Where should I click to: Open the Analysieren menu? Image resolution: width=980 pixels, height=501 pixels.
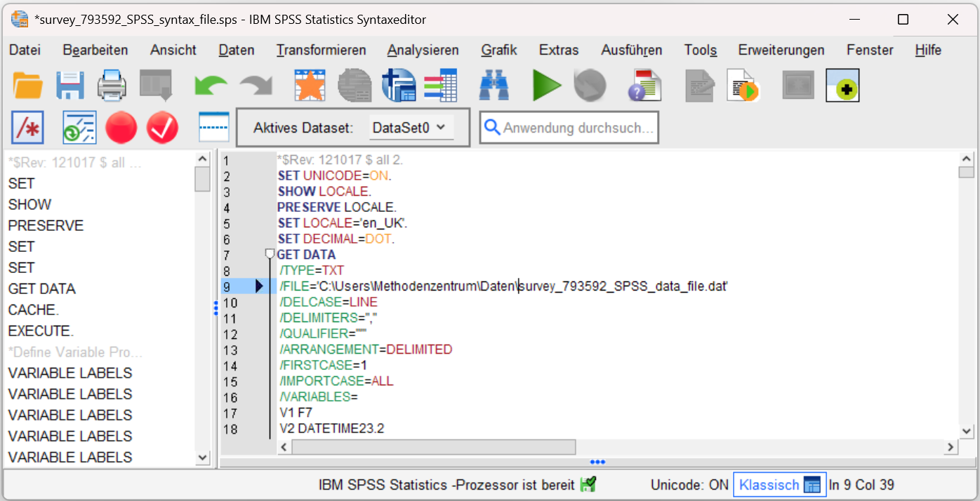[x=423, y=50]
